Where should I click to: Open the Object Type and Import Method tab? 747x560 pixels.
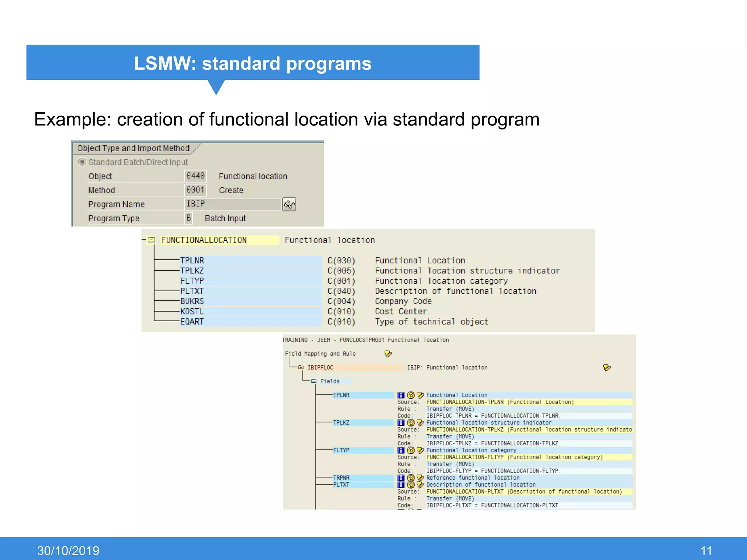(x=133, y=148)
